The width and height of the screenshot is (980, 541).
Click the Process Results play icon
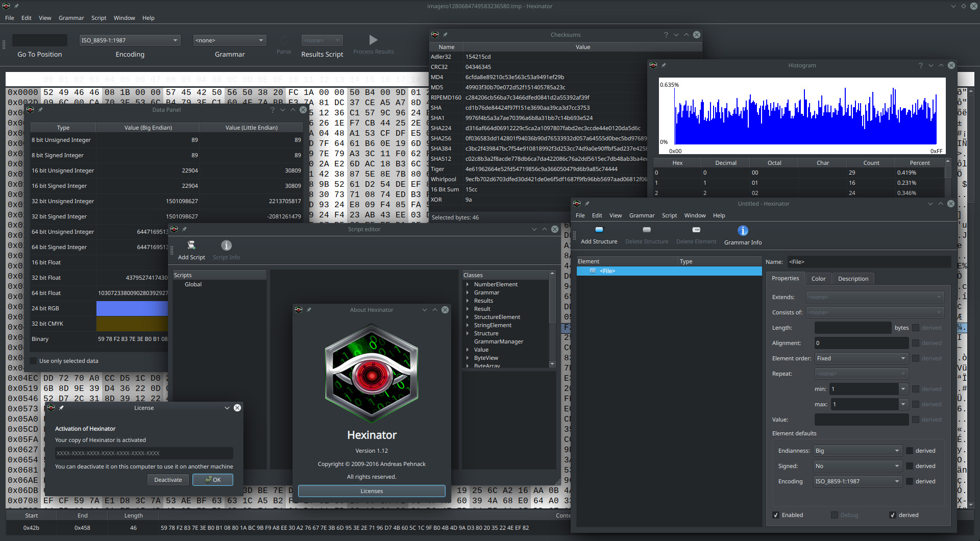[x=373, y=40]
